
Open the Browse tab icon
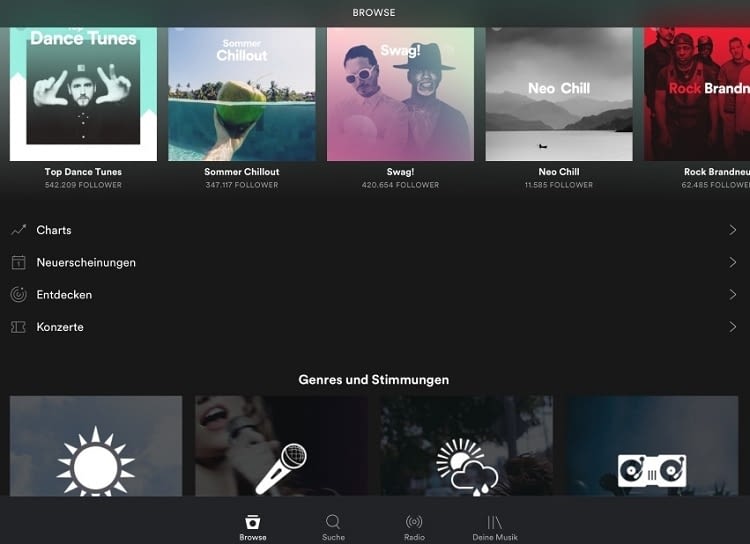point(253,522)
